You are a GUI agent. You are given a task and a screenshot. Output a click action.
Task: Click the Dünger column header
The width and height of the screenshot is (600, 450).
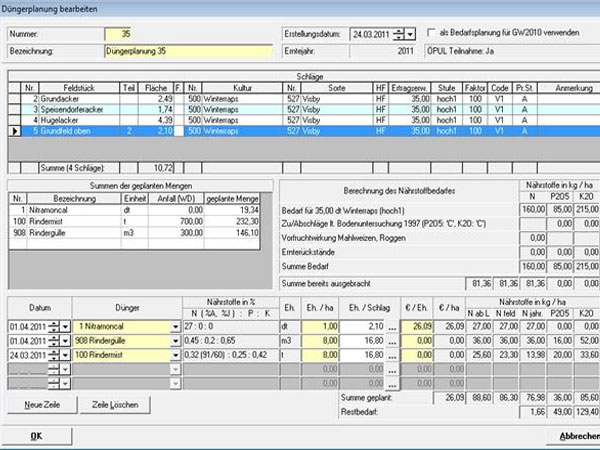(x=127, y=308)
